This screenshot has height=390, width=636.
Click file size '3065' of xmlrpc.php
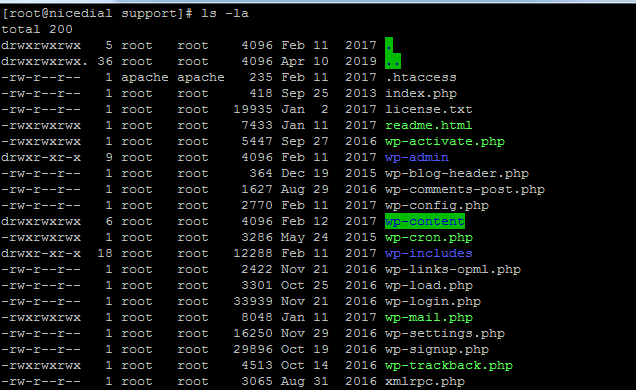click(x=257, y=381)
